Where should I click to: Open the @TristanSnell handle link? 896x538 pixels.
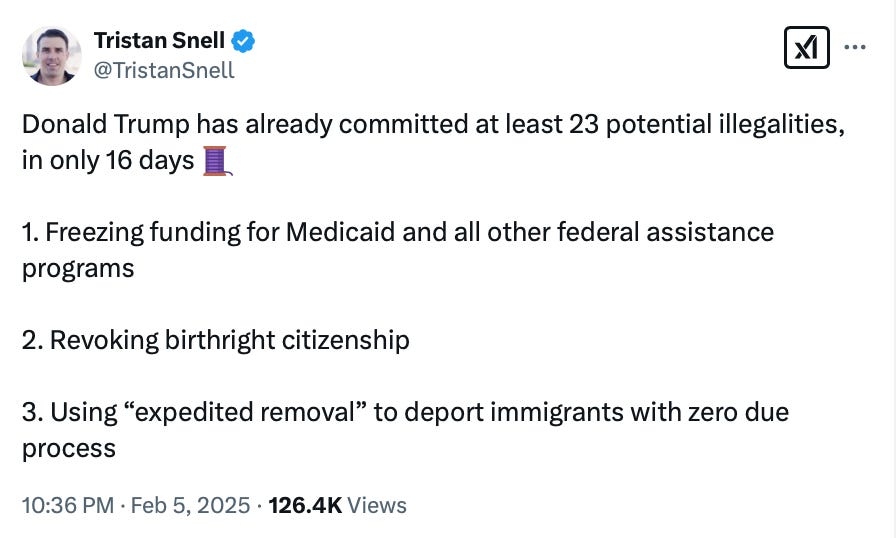(164, 70)
